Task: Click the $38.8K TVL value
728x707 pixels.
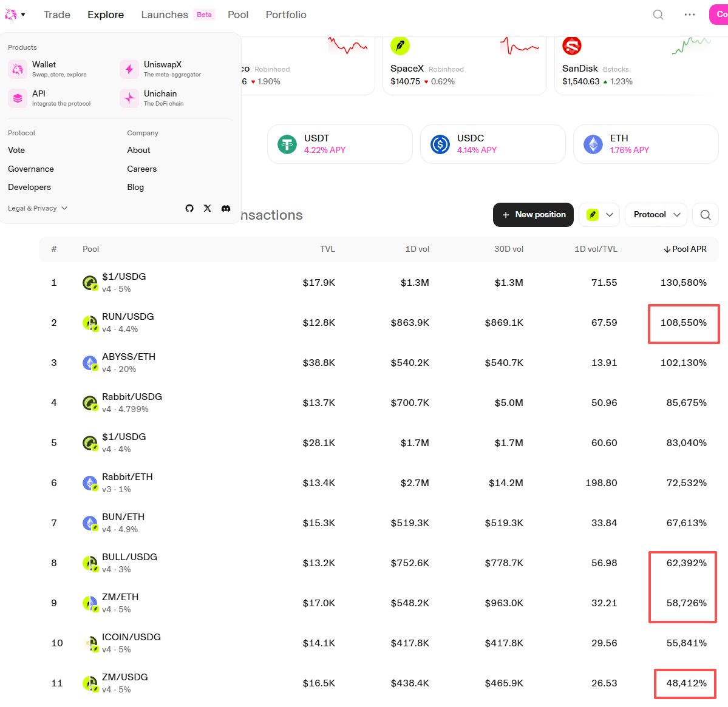Action: (319, 363)
